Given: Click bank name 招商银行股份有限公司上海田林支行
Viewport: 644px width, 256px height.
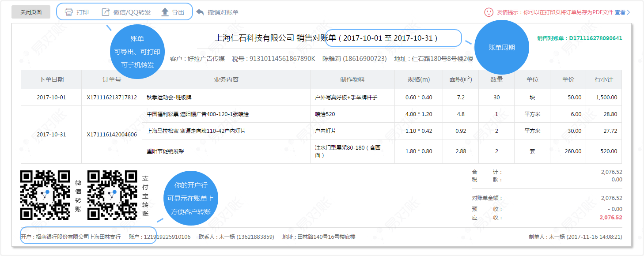Looking at the screenshot, I should click(x=79, y=237).
